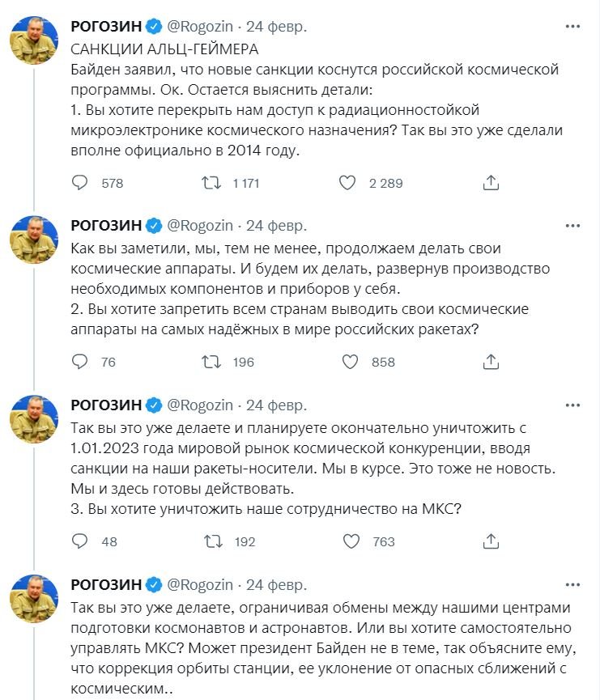The image size is (600, 700).
Task: Reply to the tweet with 76 replies
Action: click(x=80, y=362)
